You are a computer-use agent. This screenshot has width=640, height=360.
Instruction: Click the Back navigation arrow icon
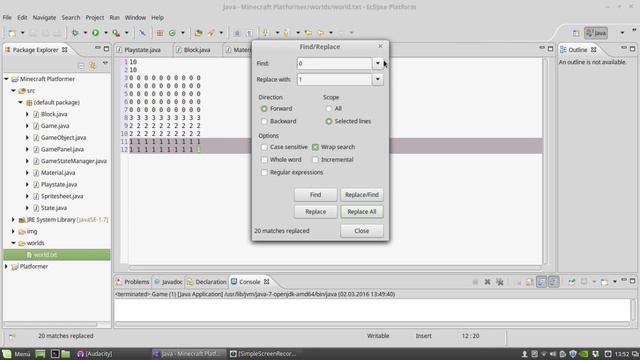pyautogui.click(x=321, y=33)
